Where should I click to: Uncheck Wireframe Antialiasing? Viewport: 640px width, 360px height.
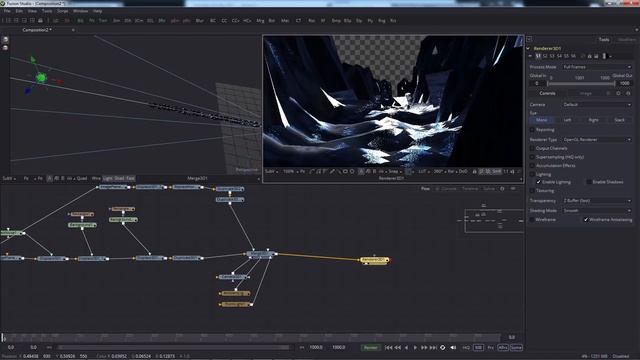click(x=586, y=220)
